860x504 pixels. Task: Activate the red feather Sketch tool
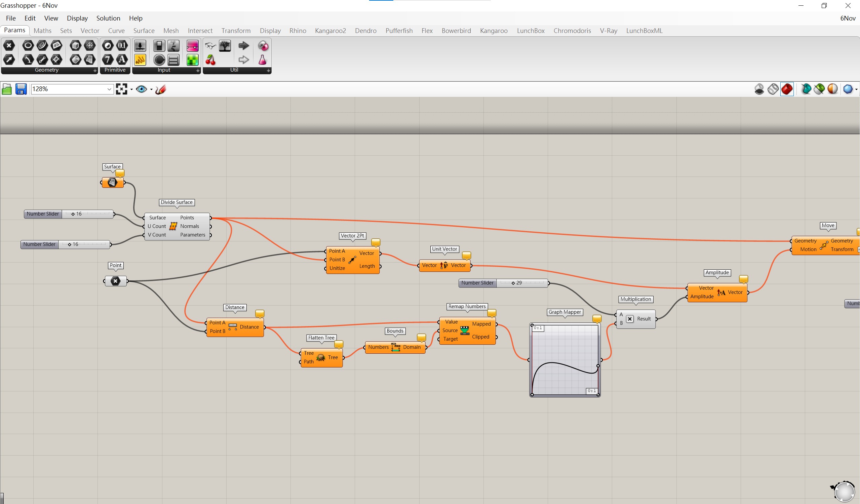(x=160, y=89)
